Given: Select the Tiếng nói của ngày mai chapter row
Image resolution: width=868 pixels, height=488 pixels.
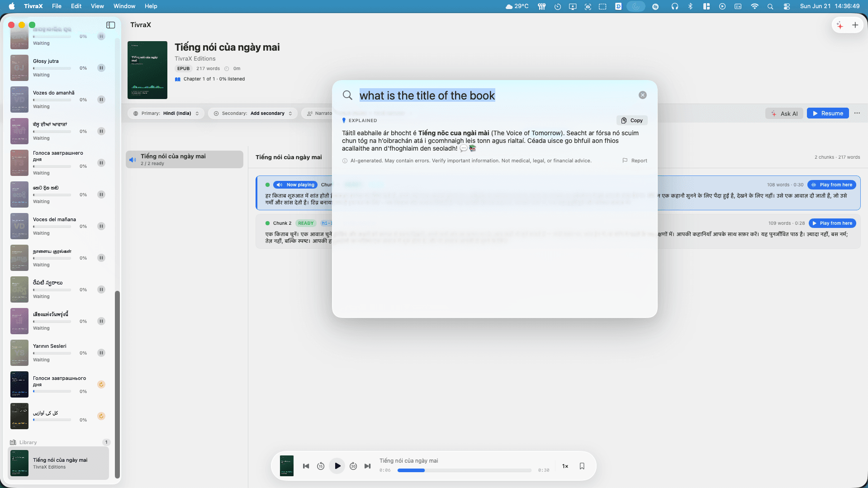Looking at the screenshot, I should 185,159.
